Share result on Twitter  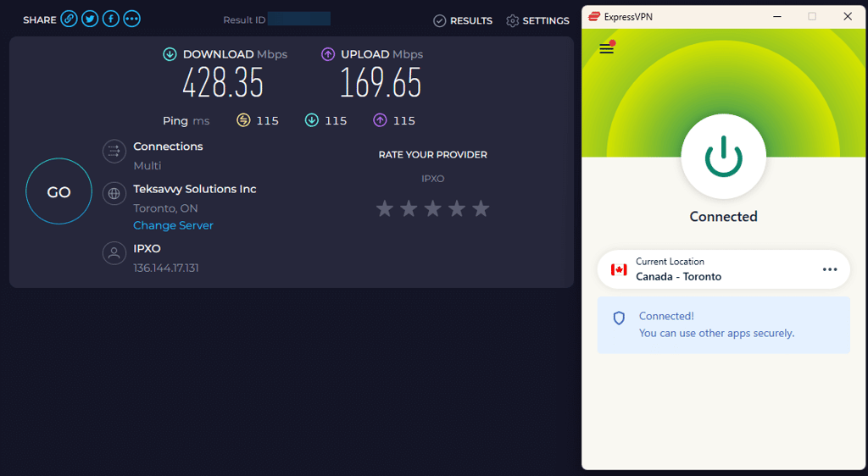[90, 19]
